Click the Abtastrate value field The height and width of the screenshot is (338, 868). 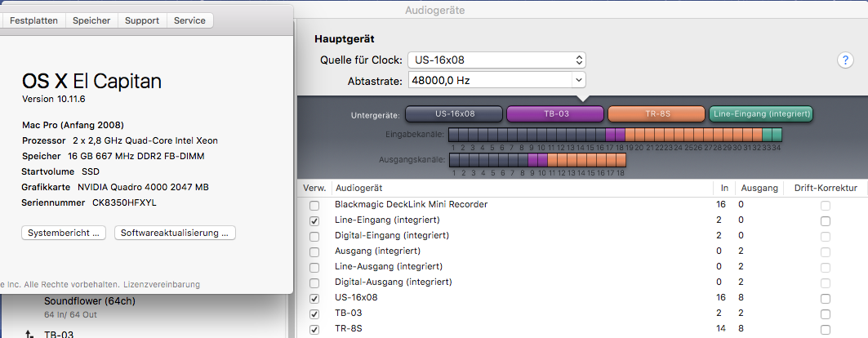(490, 80)
